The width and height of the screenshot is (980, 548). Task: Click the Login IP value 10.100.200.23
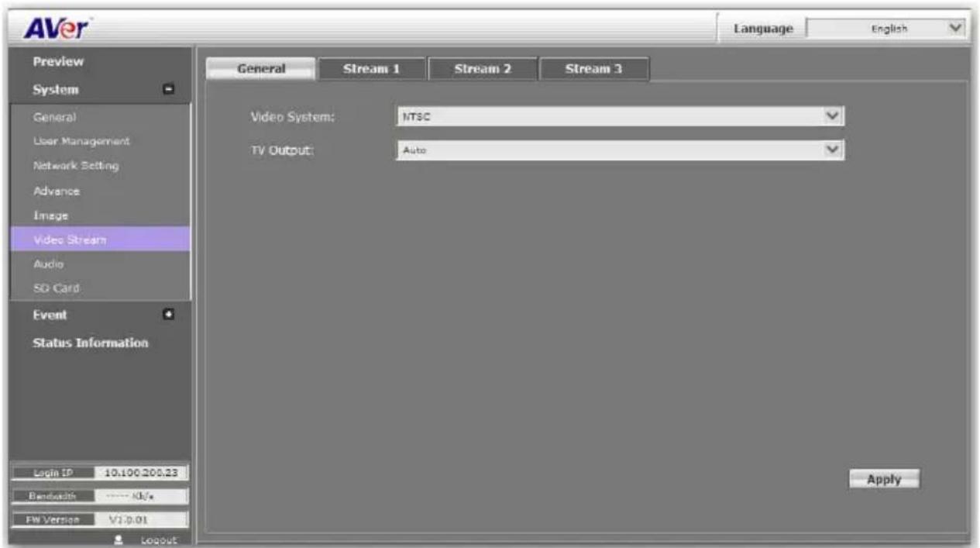[x=142, y=471]
